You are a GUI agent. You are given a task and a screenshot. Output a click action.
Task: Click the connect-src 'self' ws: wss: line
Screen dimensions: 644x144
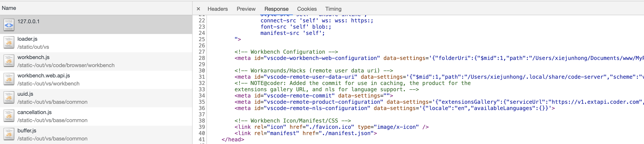pyautogui.click(x=317, y=21)
